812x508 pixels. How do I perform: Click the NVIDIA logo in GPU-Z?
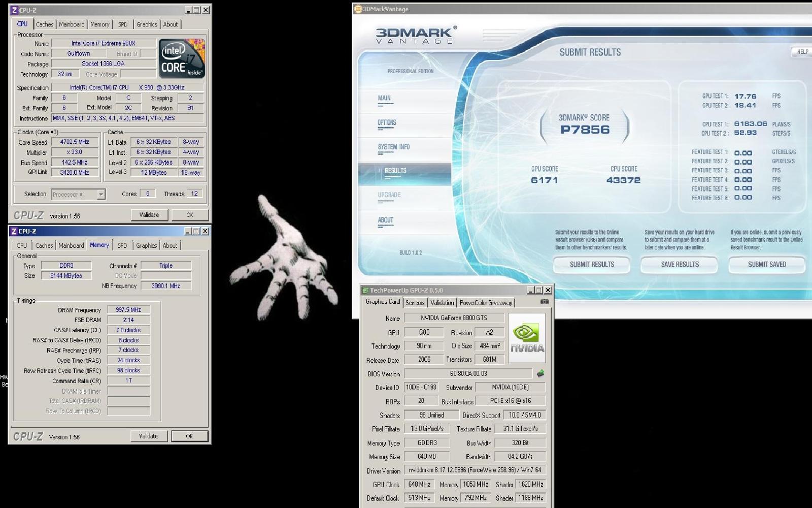click(527, 338)
